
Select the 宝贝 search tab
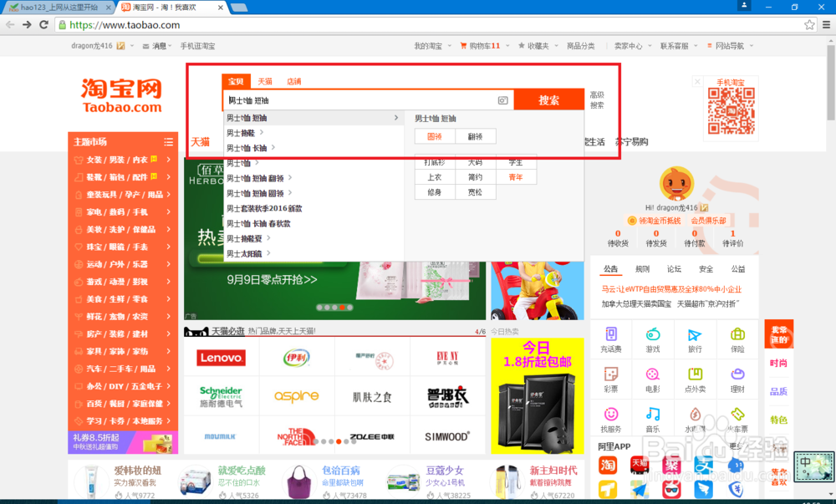tap(236, 81)
